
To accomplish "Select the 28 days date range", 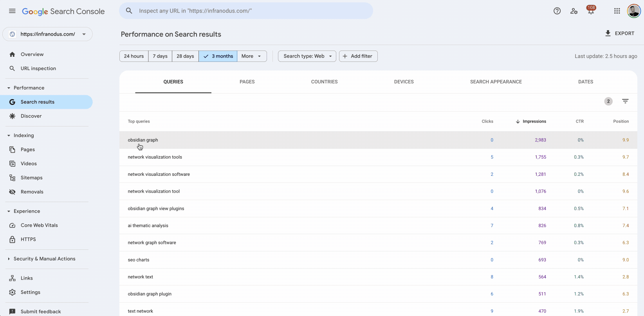I will pos(185,56).
